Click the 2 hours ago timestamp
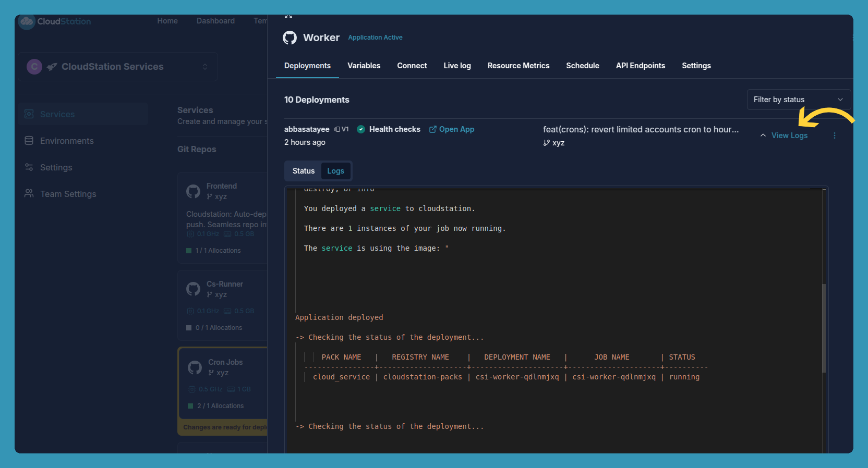This screenshot has width=868, height=468. click(305, 142)
